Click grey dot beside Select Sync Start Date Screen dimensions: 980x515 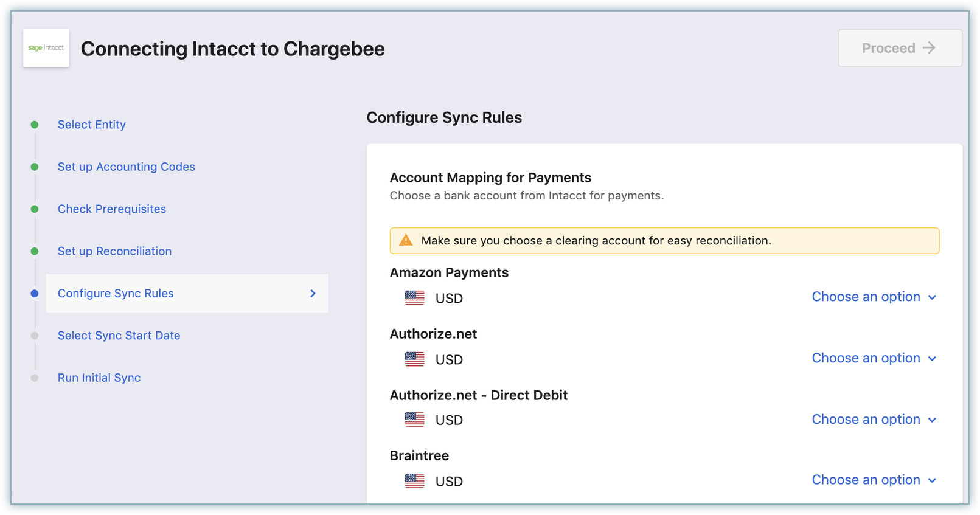(x=35, y=336)
